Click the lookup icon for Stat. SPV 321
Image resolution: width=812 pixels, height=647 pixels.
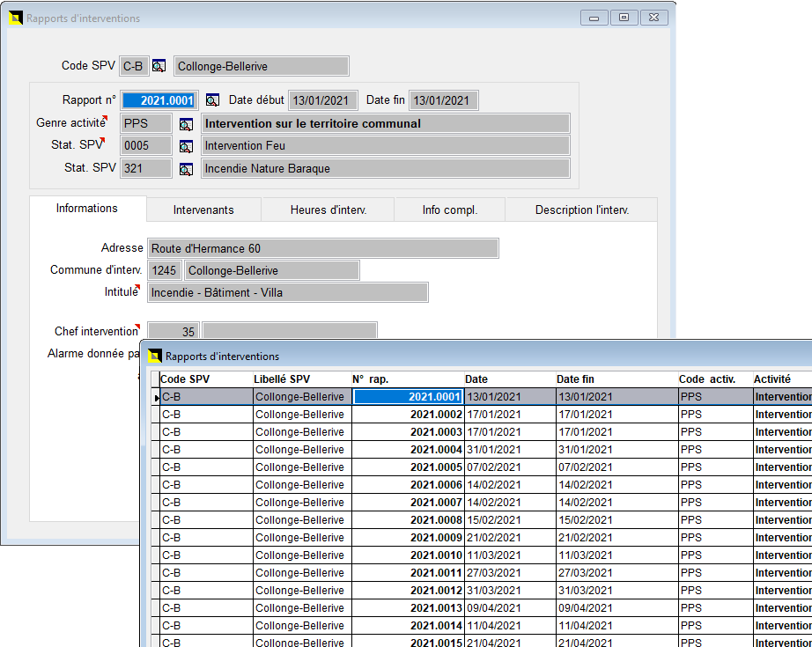(x=186, y=169)
